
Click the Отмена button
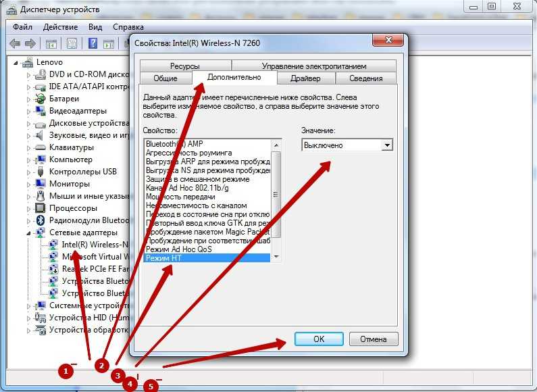coord(374,339)
